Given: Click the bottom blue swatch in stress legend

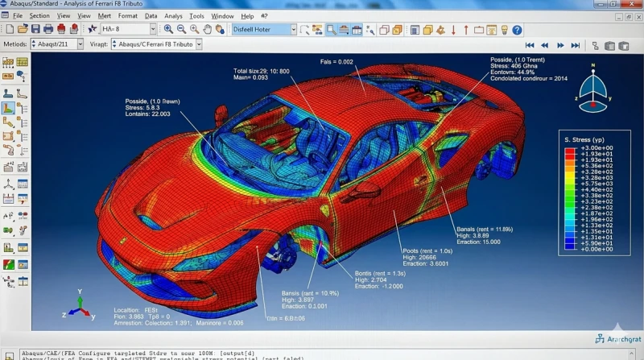Looking at the screenshot, I should [x=570, y=246].
